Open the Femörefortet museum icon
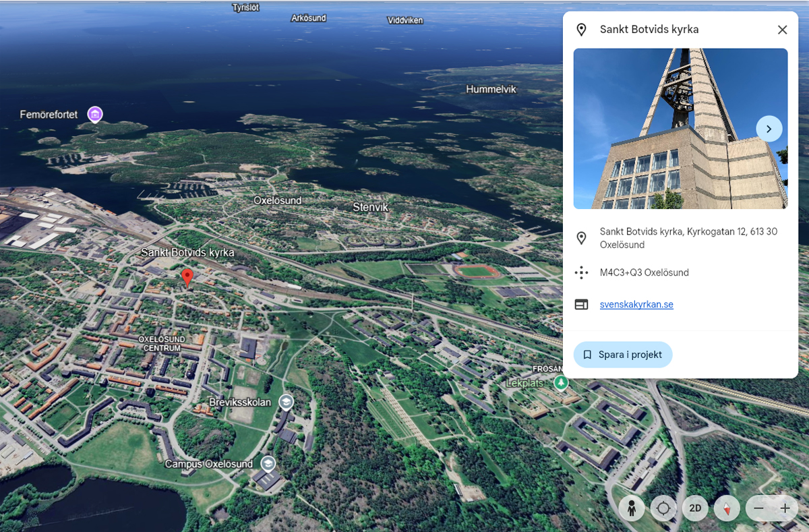Screen dimensions: 809x532 pos(94,115)
